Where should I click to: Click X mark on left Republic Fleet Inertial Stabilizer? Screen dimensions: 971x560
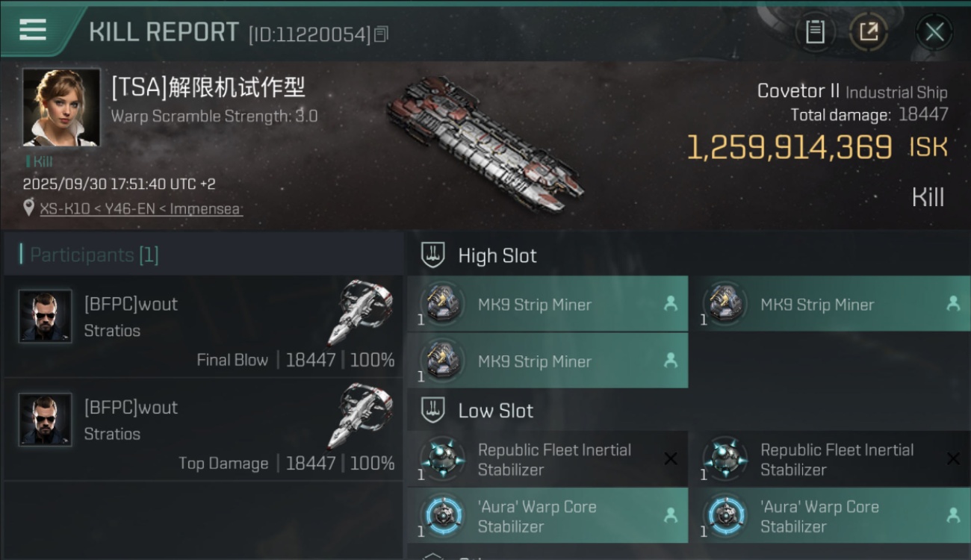671,459
